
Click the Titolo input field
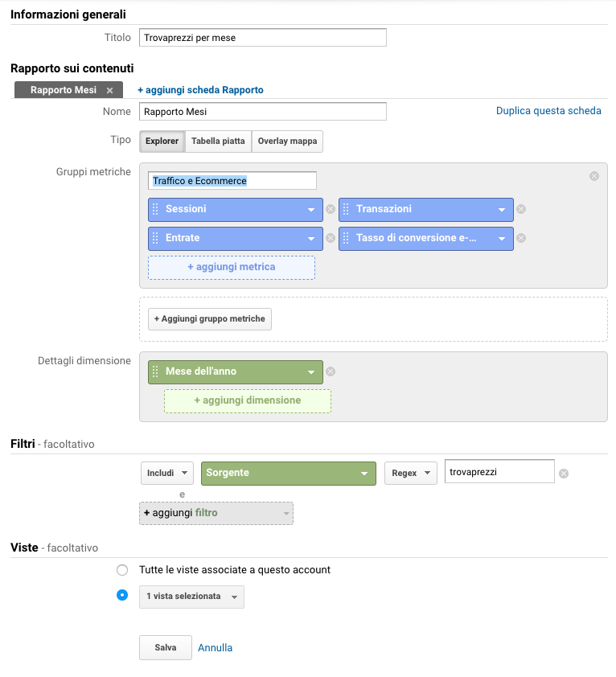(263, 38)
